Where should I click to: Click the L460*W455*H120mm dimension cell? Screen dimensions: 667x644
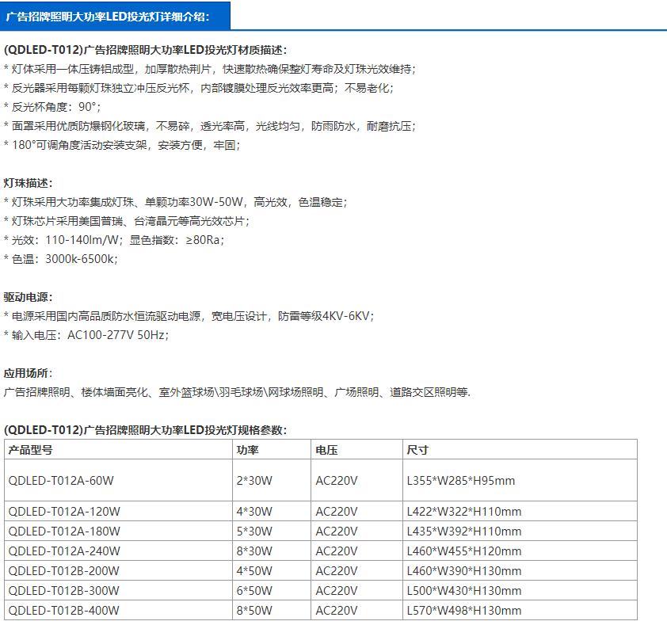point(520,551)
